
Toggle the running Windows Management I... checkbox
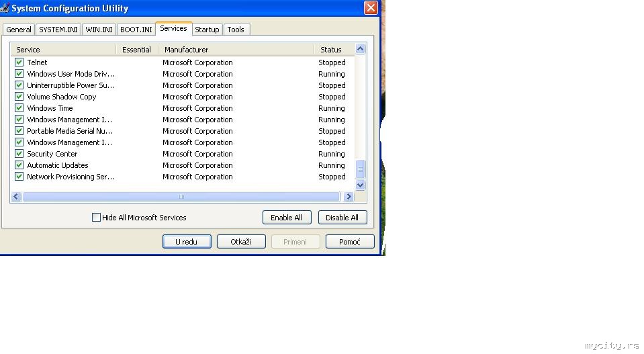pos(19,120)
